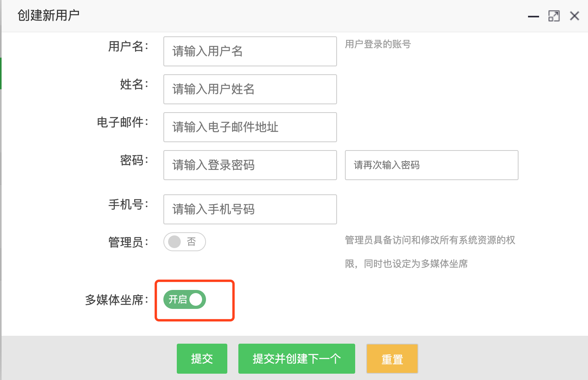This screenshot has width=588, height=380.
Task: Click the 用户登录的账号 hint text
Action: (378, 44)
